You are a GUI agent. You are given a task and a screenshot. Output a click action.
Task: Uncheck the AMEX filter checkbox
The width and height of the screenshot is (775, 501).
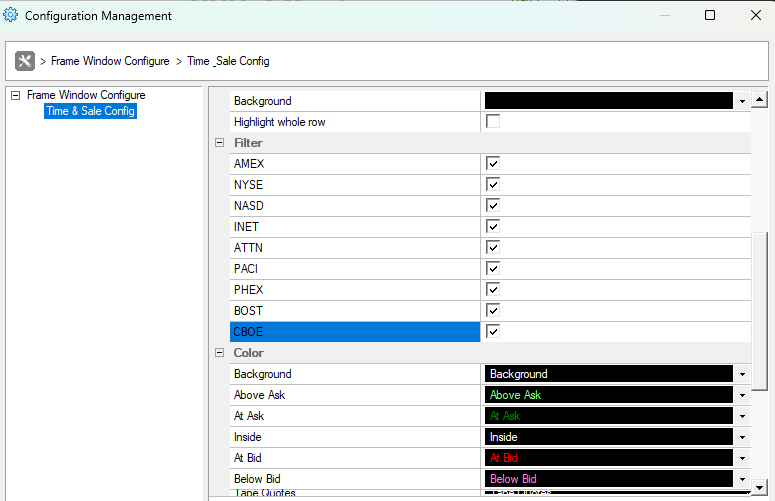coord(493,164)
